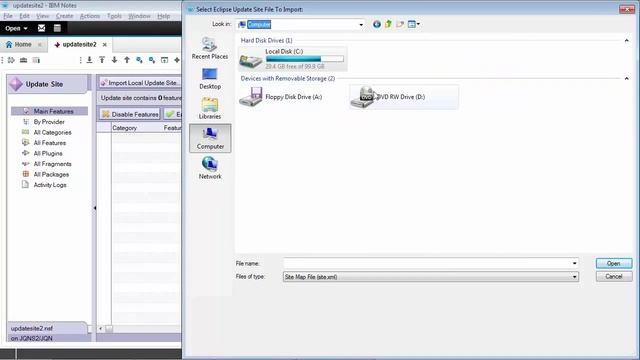This screenshot has width=640, height=360.
Task: Select All Fragments view
Action: click(52, 164)
